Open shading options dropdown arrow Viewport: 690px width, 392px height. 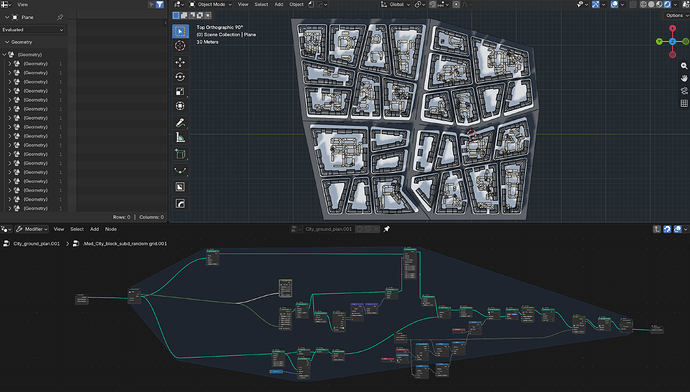click(675, 4)
